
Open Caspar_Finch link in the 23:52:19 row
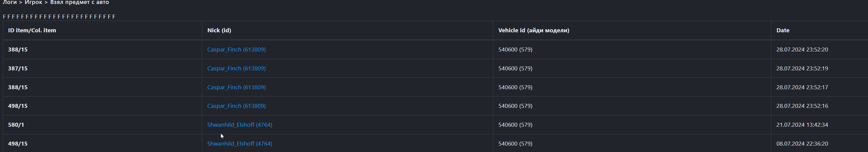(x=236, y=68)
